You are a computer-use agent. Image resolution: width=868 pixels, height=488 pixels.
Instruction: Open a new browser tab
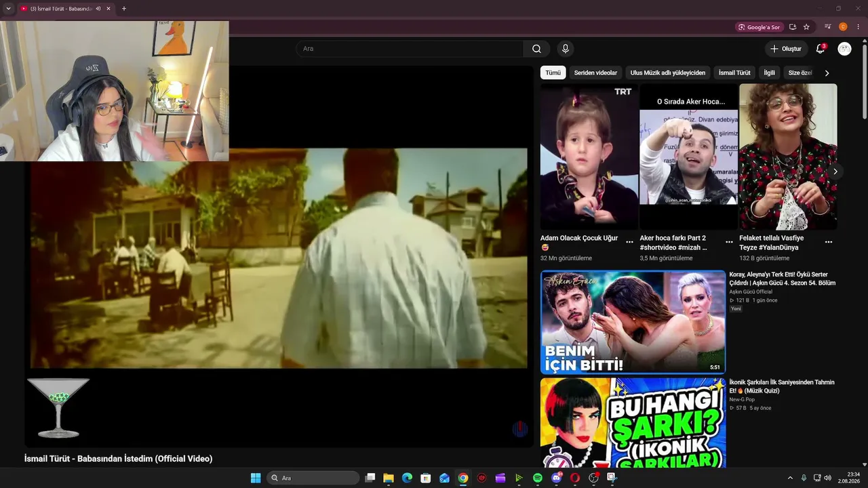click(x=123, y=9)
